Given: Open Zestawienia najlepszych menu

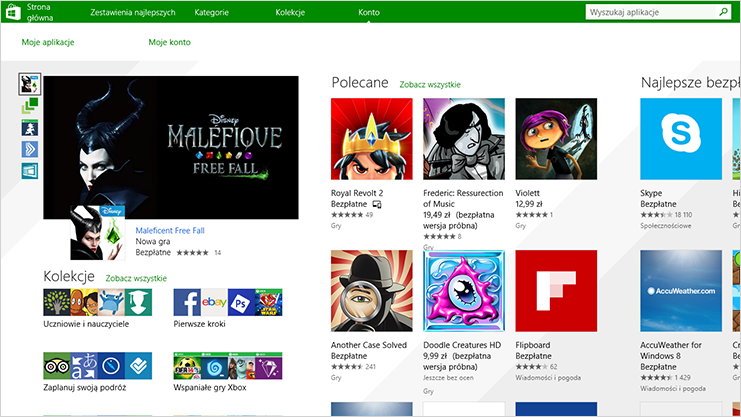Looking at the screenshot, I should [133, 12].
